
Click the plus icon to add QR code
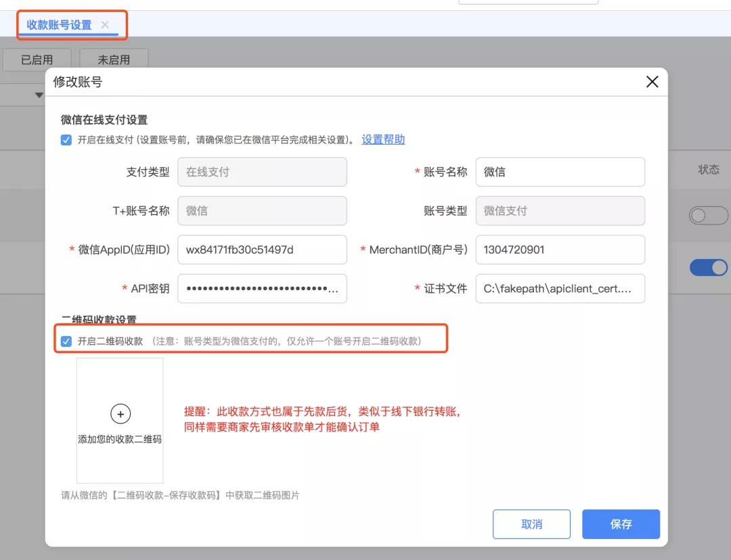tap(120, 414)
